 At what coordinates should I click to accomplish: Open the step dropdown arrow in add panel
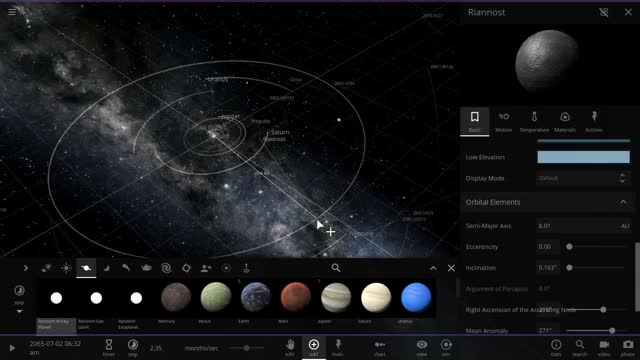coord(19,311)
